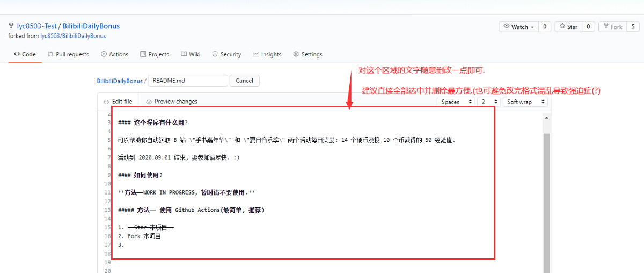The height and width of the screenshot is (273, 644).
Task: Open the Soft wrap dropdown
Action: 525,102
